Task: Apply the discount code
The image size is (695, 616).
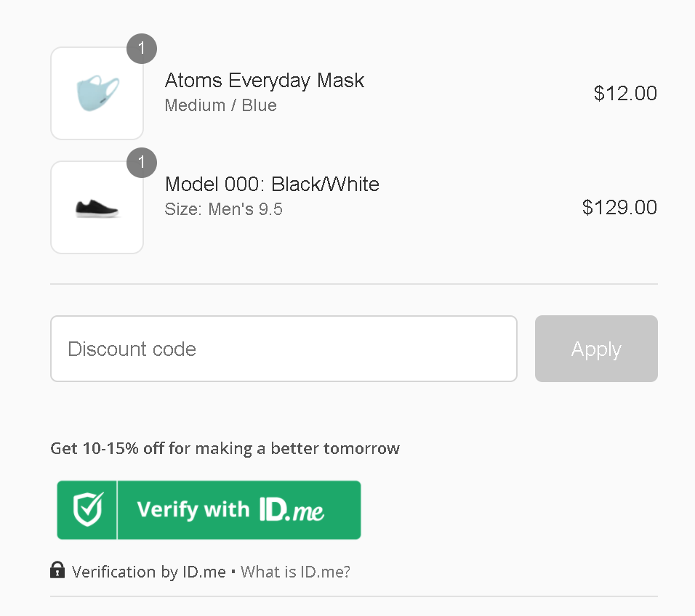Action: 596,349
